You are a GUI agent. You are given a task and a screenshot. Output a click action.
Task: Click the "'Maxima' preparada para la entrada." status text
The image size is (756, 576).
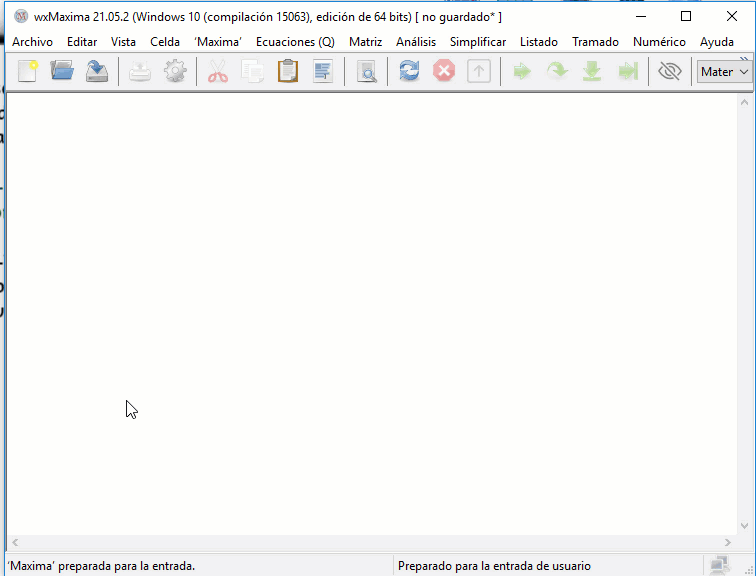(x=101, y=566)
